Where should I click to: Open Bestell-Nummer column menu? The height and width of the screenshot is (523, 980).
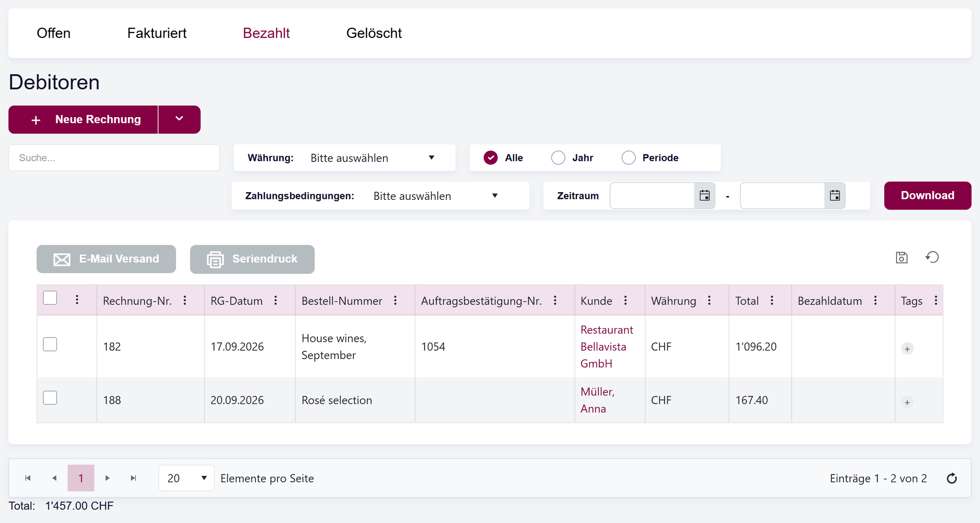pyautogui.click(x=395, y=301)
